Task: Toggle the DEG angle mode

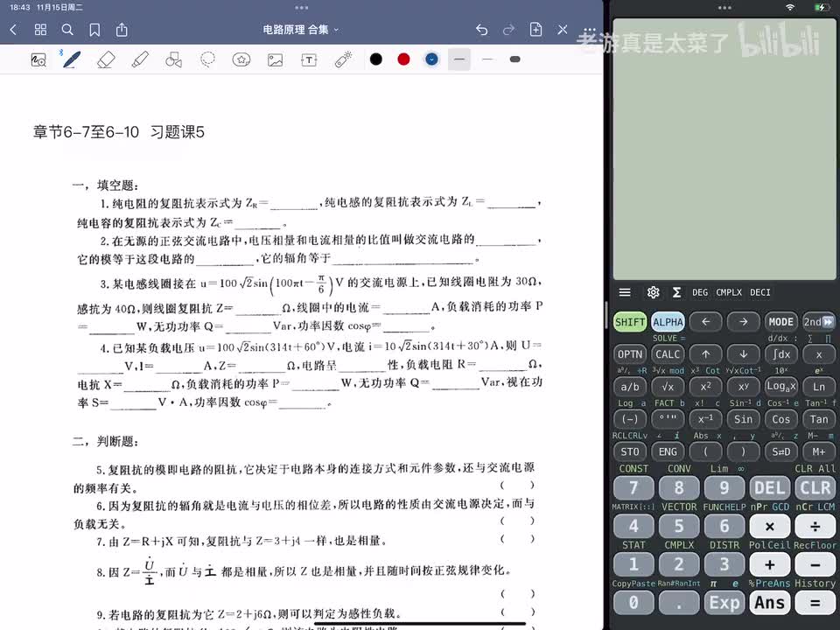Action: click(700, 292)
